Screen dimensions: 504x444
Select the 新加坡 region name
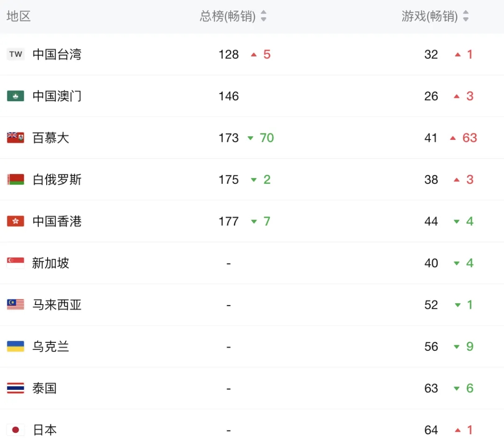click(x=50, y=263)
